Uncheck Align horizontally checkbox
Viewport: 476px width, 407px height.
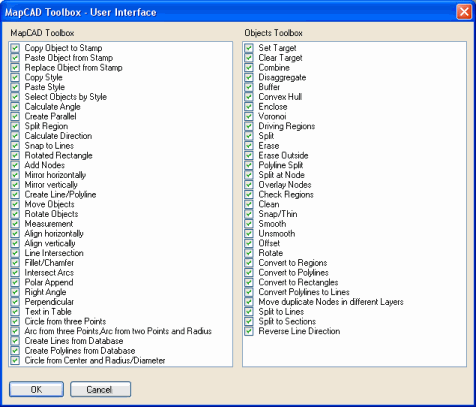point(15,233)
